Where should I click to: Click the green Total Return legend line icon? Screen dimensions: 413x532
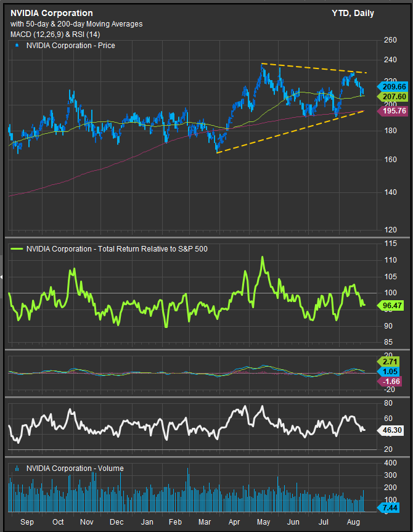[17, 248]
